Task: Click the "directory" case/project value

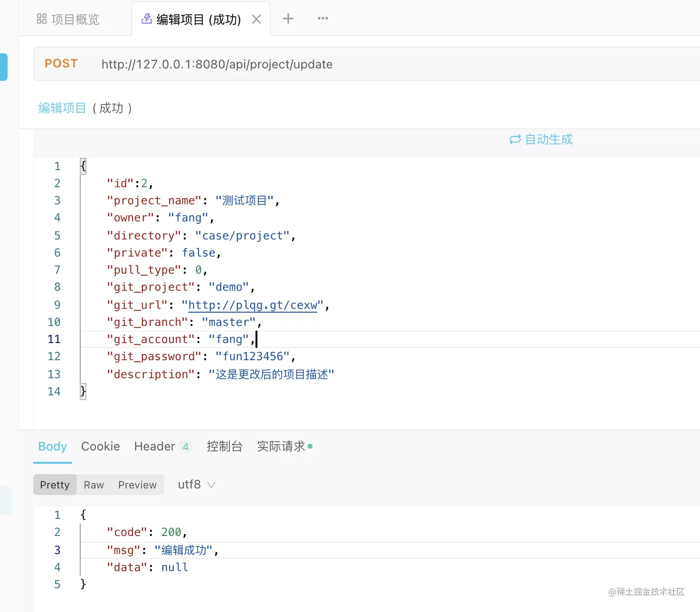Action: point(242,236)
